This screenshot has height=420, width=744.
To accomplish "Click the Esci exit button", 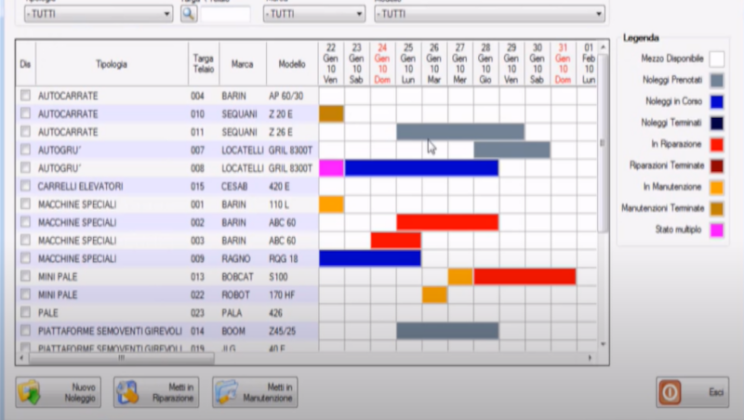I will click(x=691, y=391).
